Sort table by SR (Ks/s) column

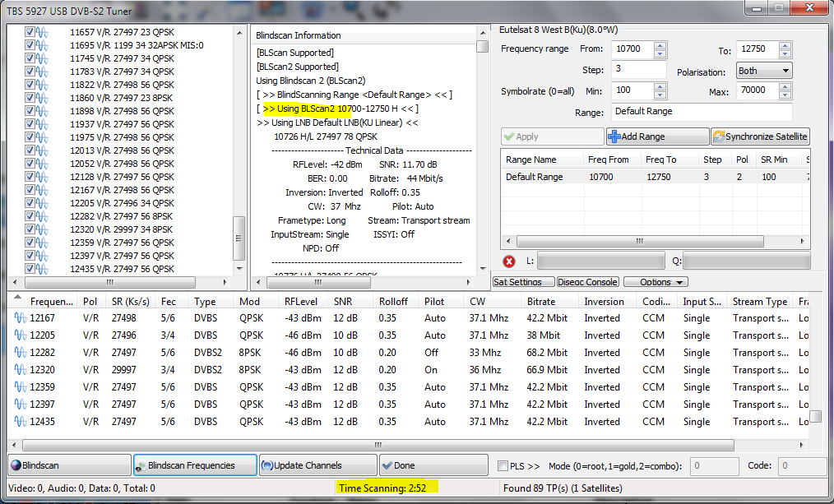(130, 302)
